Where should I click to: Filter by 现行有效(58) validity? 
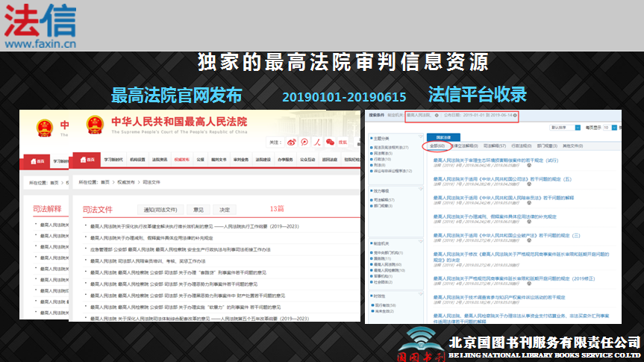[385, 305]
